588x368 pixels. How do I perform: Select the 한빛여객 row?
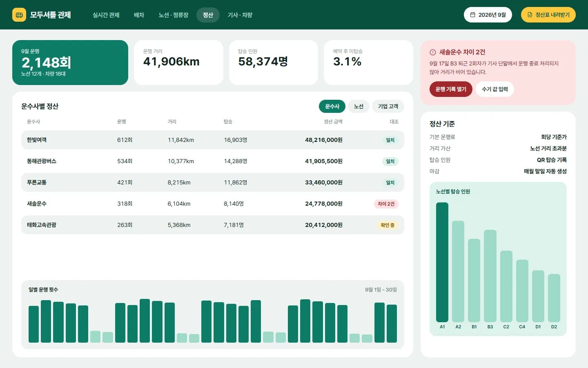point(213,140)
